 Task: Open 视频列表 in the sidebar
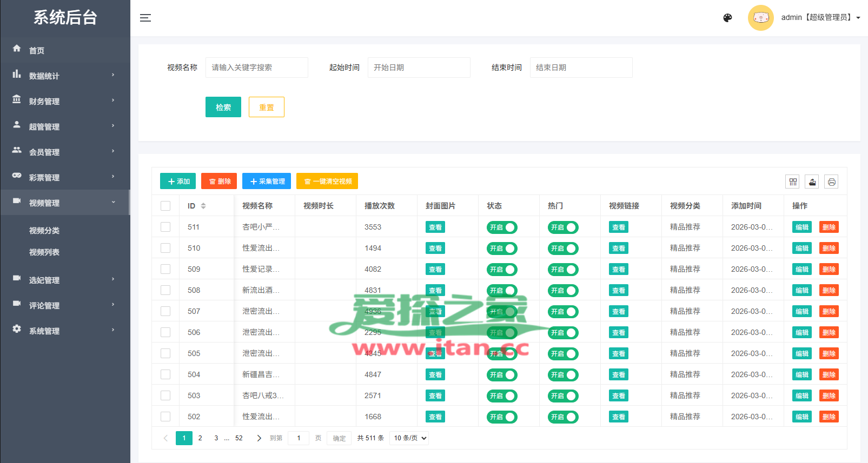(44, 252)
